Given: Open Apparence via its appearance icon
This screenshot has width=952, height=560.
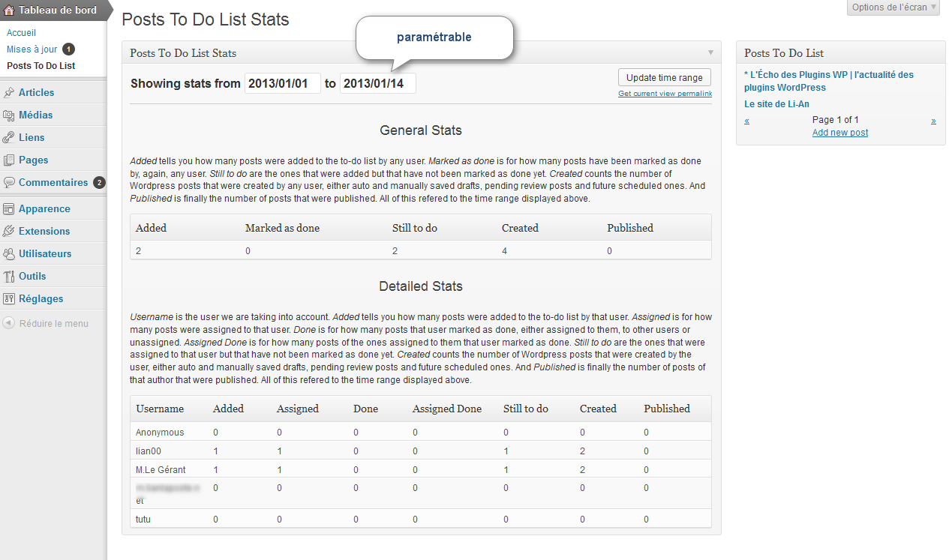Looking at the screenshot, I should click(x=9, y=208).
